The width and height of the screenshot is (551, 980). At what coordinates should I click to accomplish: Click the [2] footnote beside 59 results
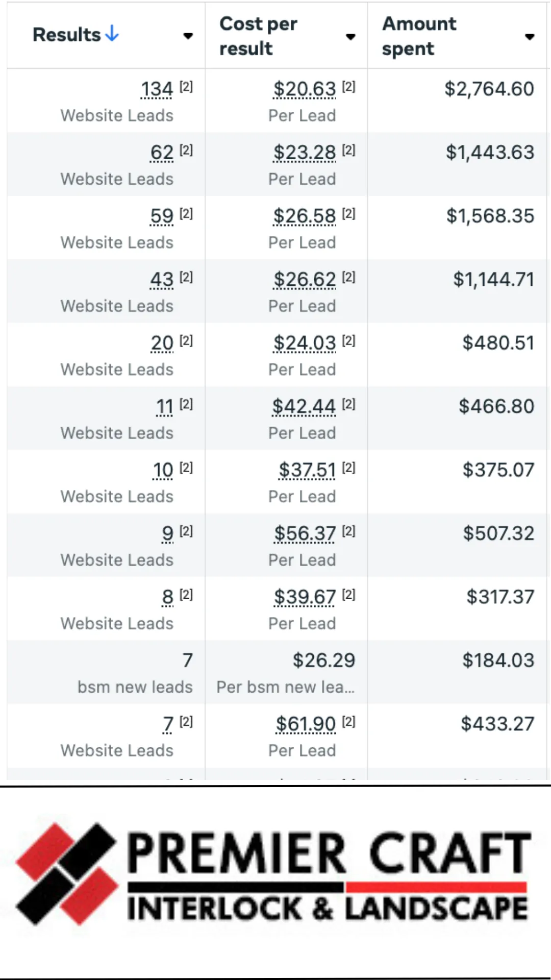coord(186,214)
